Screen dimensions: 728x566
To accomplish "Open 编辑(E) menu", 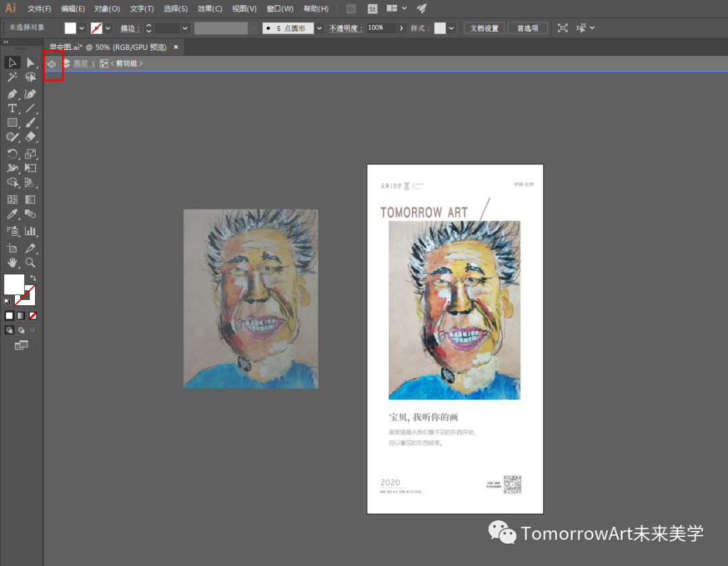I will 72,8.
